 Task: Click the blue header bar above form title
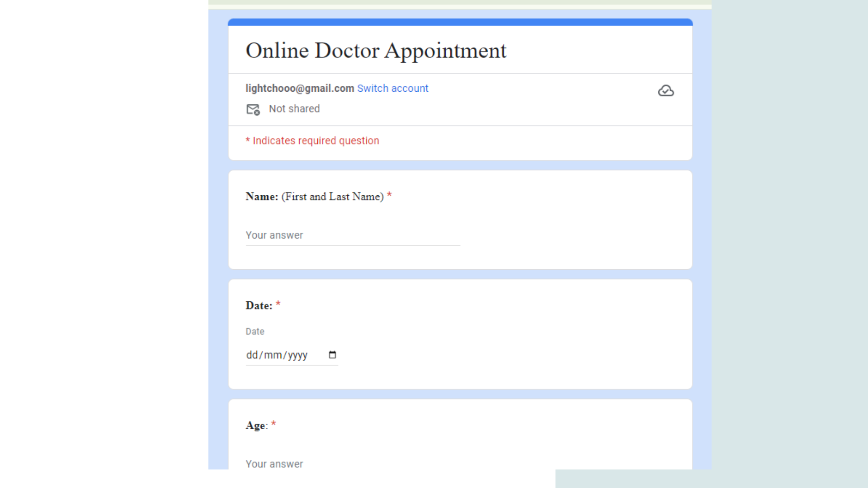click(x=460, y=22)
